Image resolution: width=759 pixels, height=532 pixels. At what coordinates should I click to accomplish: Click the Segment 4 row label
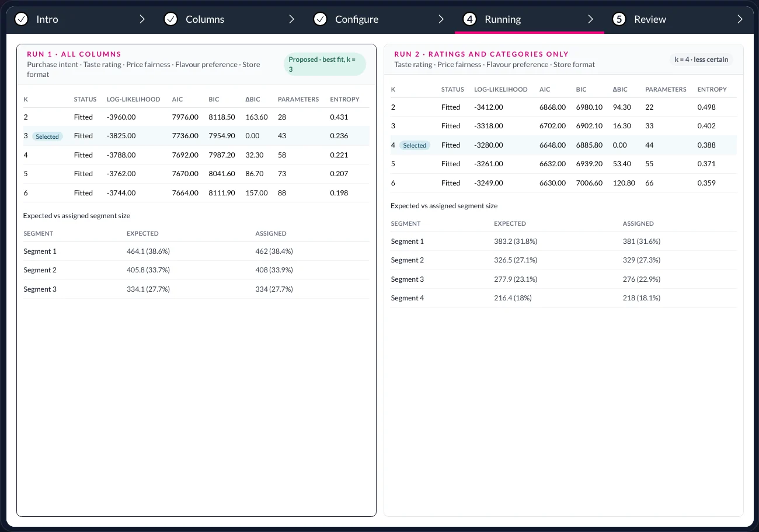click(x=408, y=298)
